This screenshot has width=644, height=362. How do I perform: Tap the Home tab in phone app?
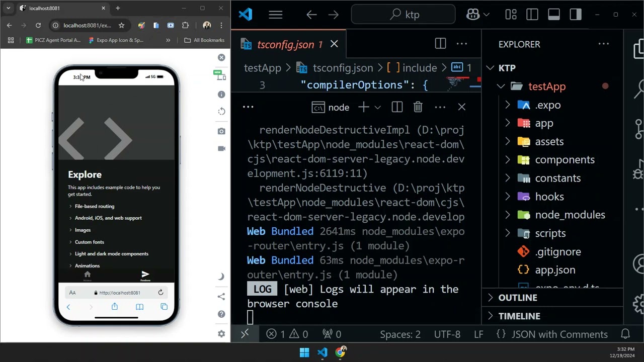[x=88, y=276]
